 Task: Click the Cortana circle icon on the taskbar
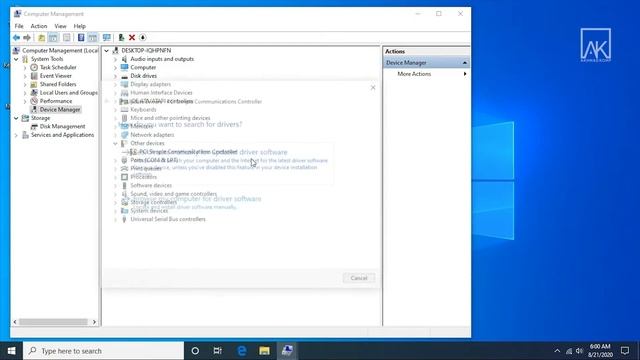point(195,351)
